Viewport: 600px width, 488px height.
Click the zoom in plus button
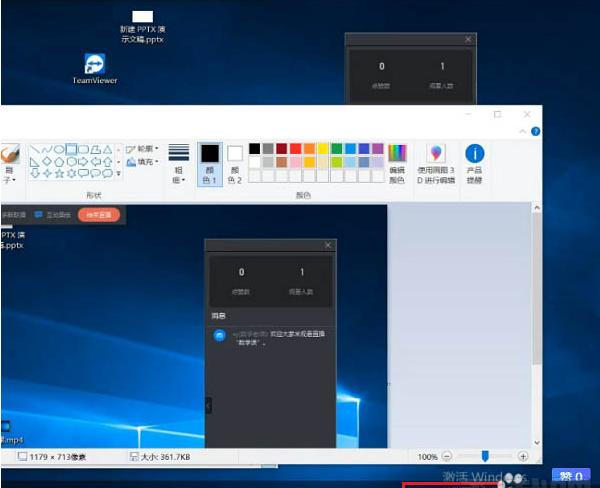click(523, 456)
